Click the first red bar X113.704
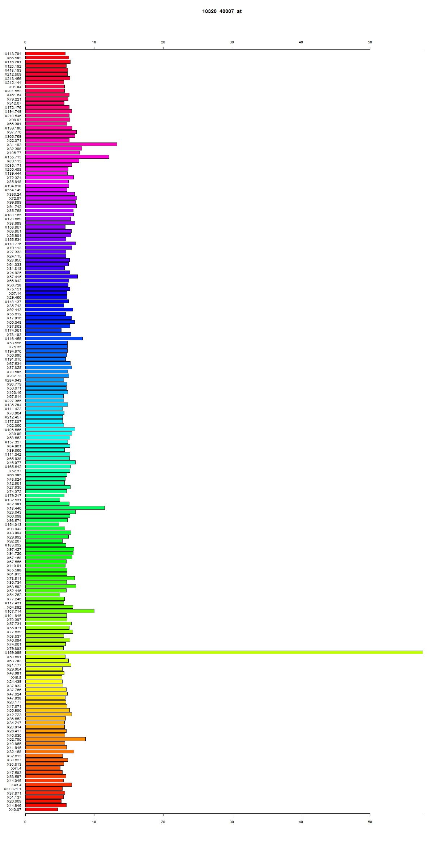This screenshot has width=434, height=868. click(x=45, y=54)
